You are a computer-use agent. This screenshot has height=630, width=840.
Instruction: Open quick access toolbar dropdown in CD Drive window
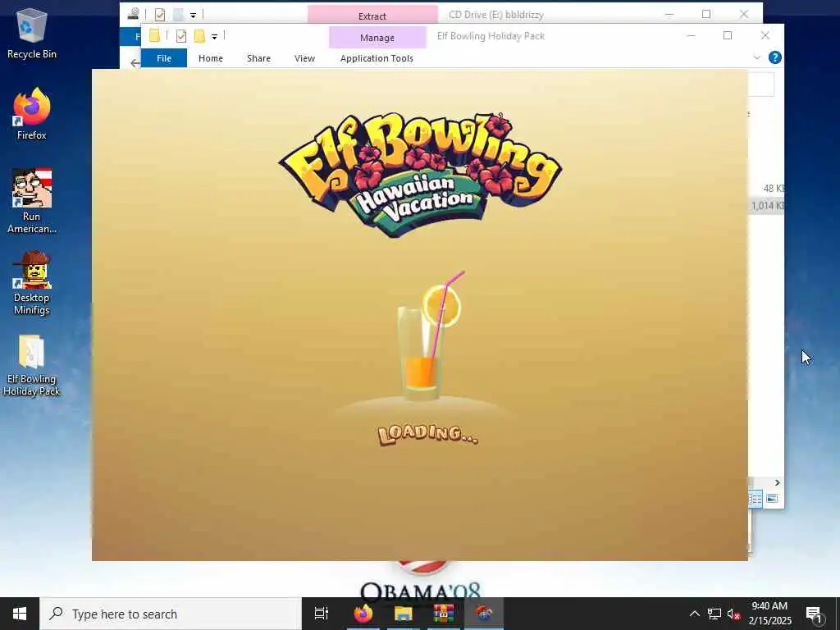(194, 16)
